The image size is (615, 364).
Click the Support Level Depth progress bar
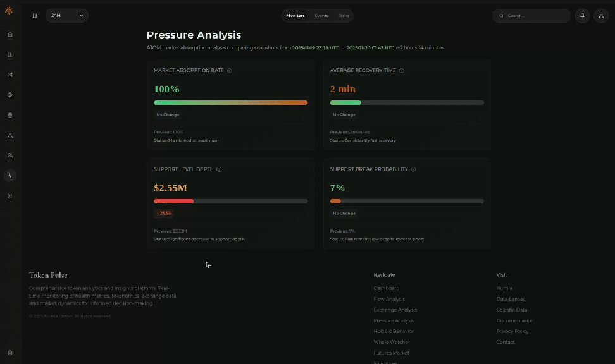coord(230,202)
